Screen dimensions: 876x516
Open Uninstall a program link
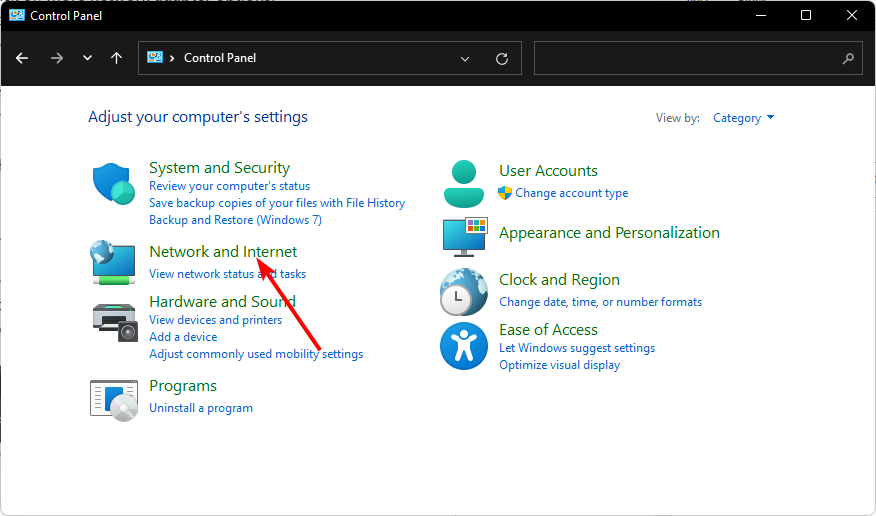click(x=201, y=408)
